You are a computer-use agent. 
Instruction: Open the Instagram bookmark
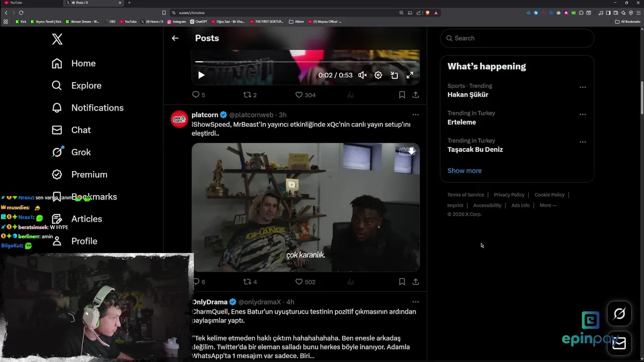click(177, 22)
